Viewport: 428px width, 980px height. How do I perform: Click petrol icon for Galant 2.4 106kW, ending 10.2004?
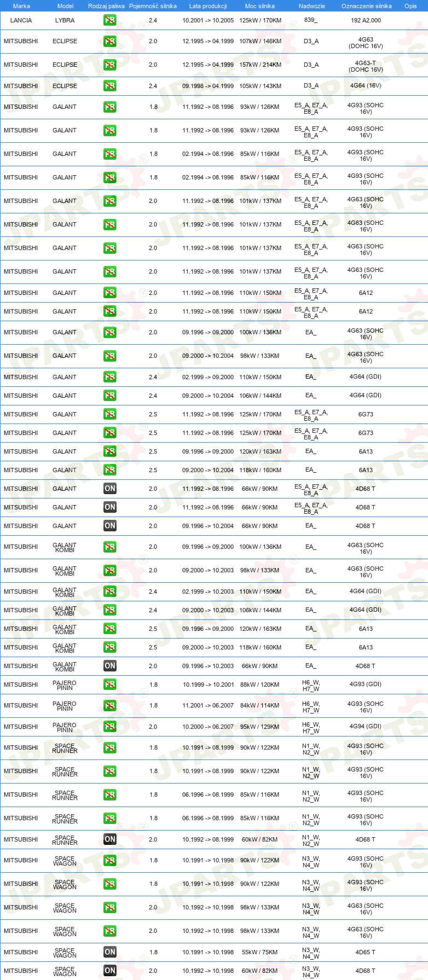click(x=110, y=396)
